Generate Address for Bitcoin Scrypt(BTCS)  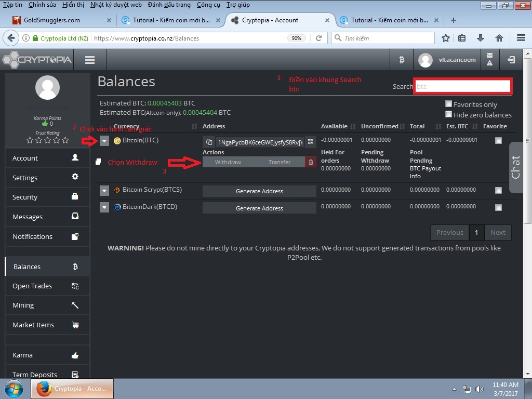click(259, 191)
